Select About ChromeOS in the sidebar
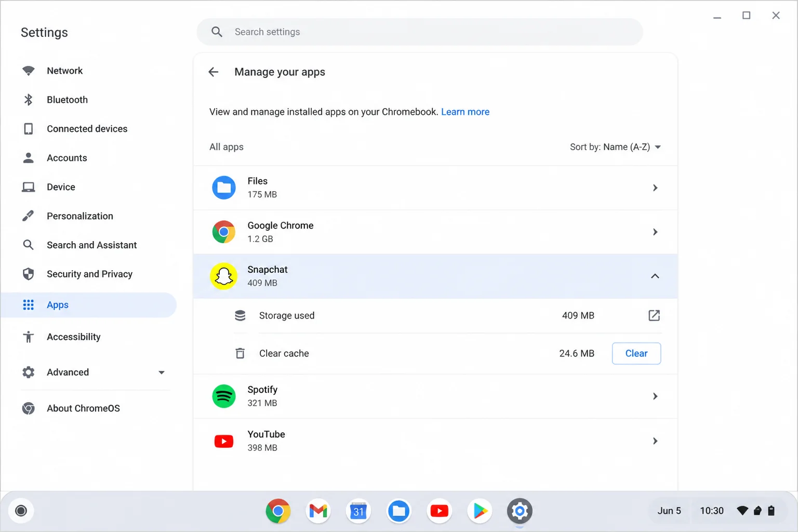Image resolution: width=798 pixels, height=532 pixels. click(x=89, y=408)
